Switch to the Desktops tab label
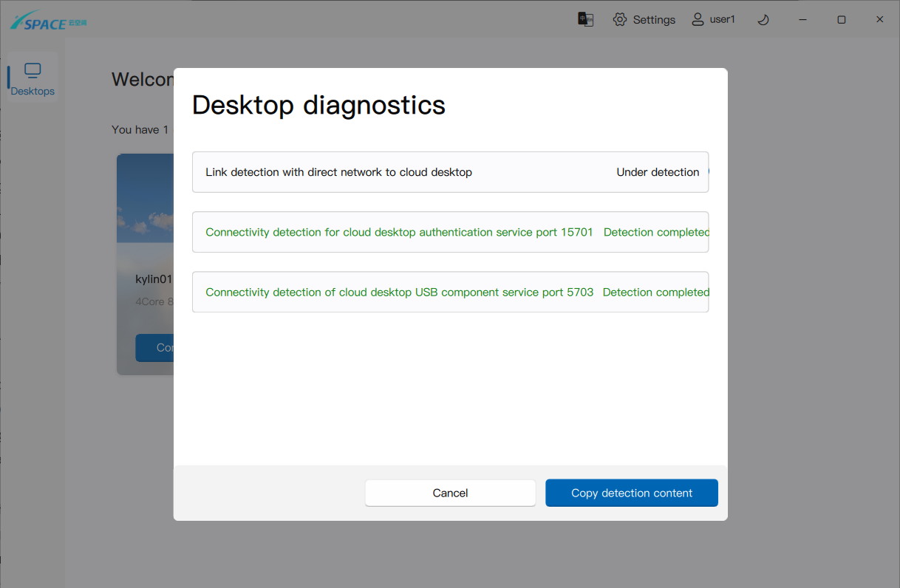The height and width of the screenshot is (588, 900). 33,92
